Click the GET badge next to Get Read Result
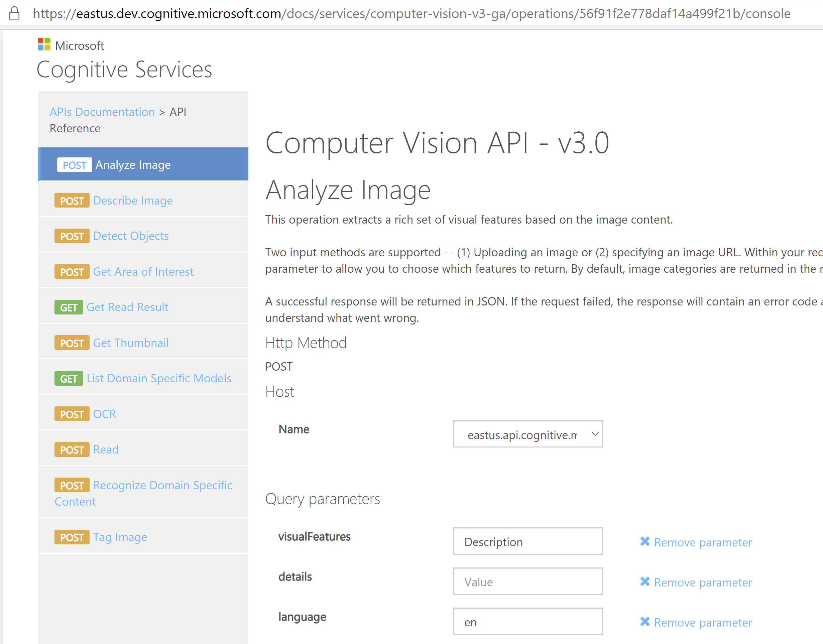The image size is (823, 644). [69, 307]
